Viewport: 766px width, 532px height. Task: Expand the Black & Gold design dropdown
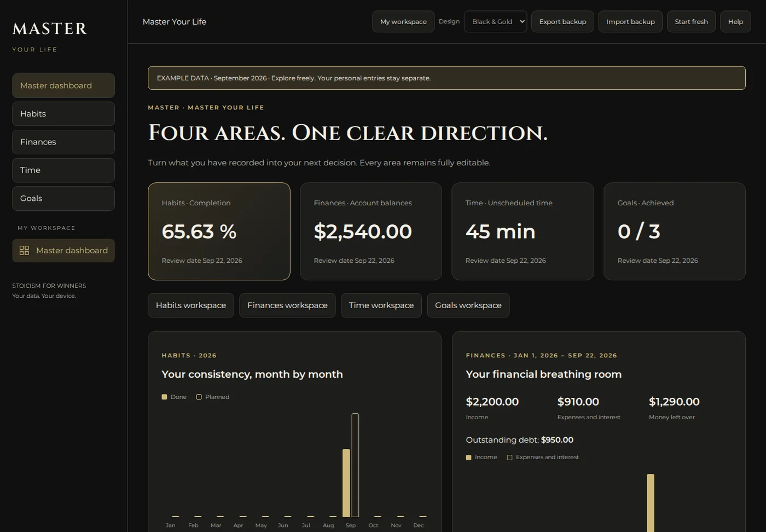tap(495, 22)
